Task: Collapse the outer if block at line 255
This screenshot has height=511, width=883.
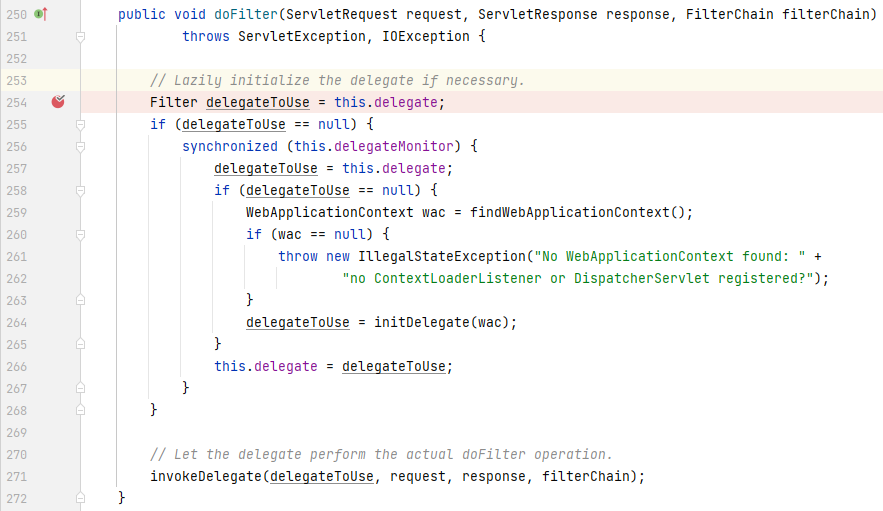Action: tap(81, 124)
